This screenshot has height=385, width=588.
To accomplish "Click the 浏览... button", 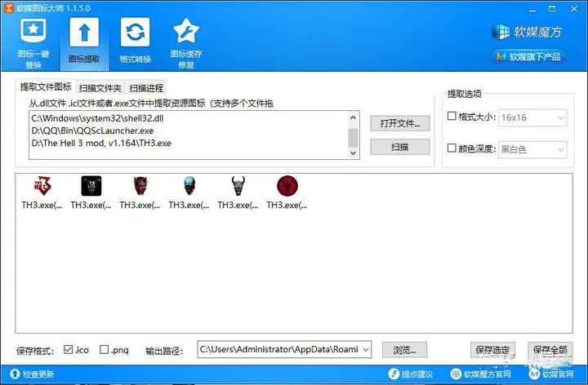I will pyautogui.click(x=404, y=350).
